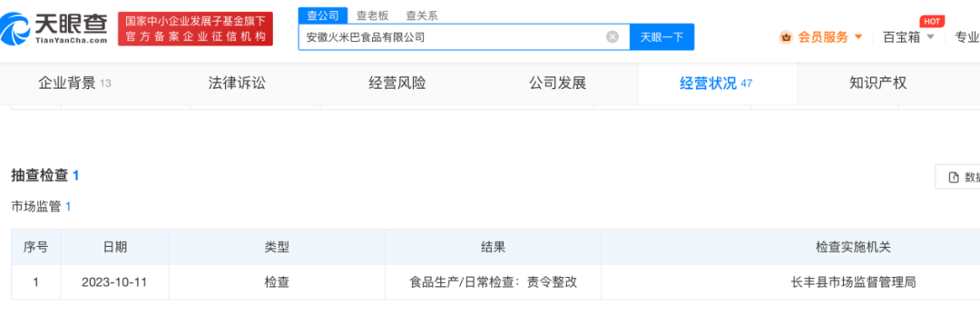The image size is (980, 335).
Task: Open the 知识产权 tab
Action: coord(878,84)
